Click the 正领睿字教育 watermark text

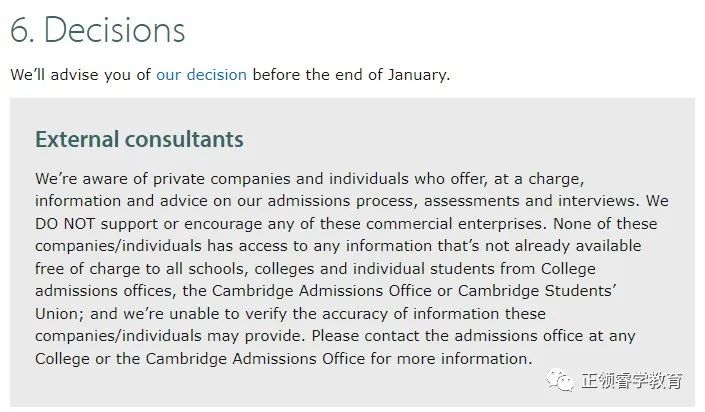[632, 381]
